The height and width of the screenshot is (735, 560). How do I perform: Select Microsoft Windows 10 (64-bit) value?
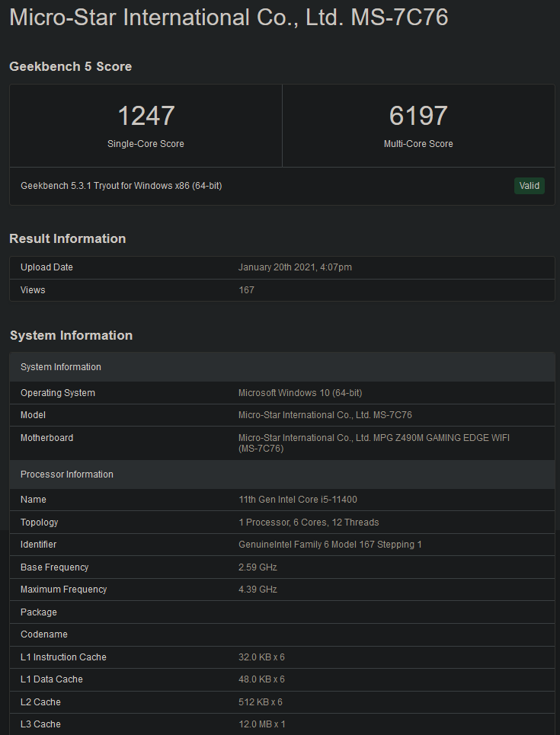tap(300, 393)
